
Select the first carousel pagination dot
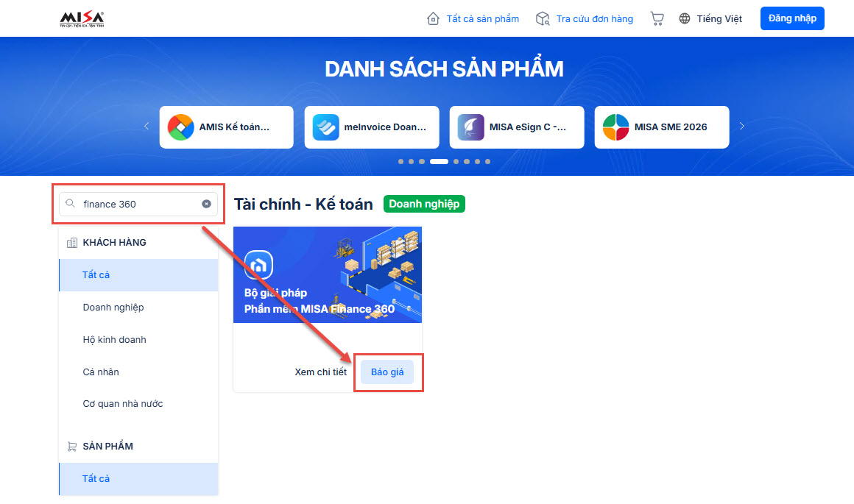pyautogui.click(x=400, y=162)
